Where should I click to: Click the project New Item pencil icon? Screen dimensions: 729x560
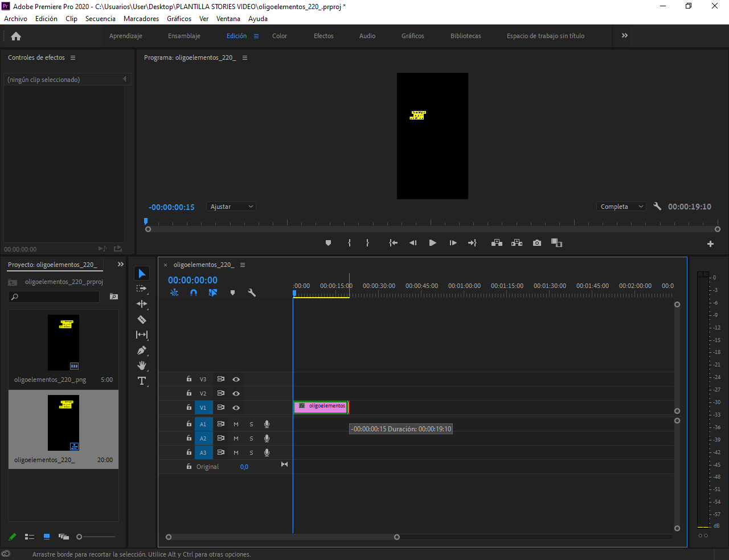pyautogui.click(x=13, y=537)
